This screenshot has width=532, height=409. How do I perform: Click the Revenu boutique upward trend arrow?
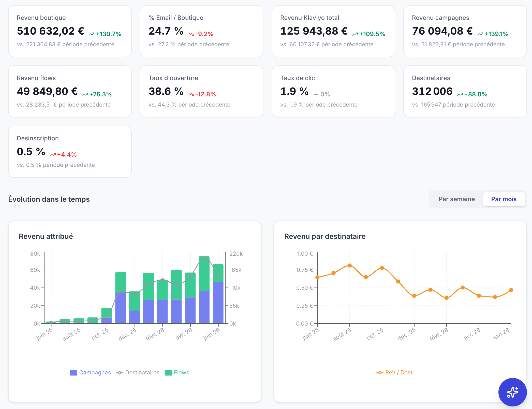[x=92, y=34]
